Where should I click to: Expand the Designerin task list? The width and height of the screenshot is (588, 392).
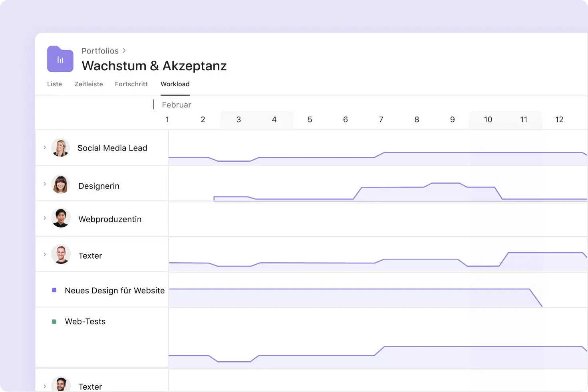(x=45, y=184)
